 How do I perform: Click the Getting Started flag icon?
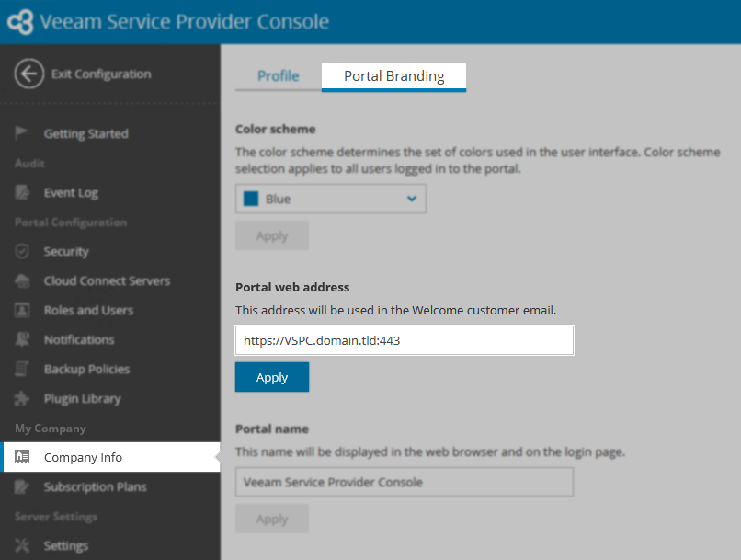pos(21,133)
